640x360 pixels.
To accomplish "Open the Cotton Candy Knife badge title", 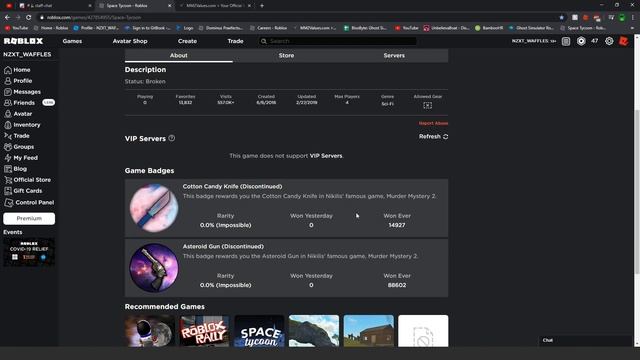I will point(232,187).
